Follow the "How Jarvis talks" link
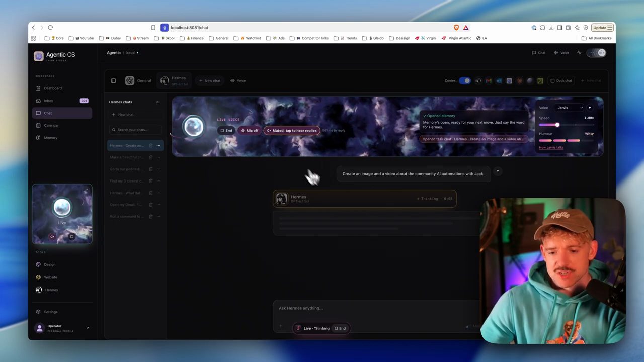644x362 pixels. point(551,148)
